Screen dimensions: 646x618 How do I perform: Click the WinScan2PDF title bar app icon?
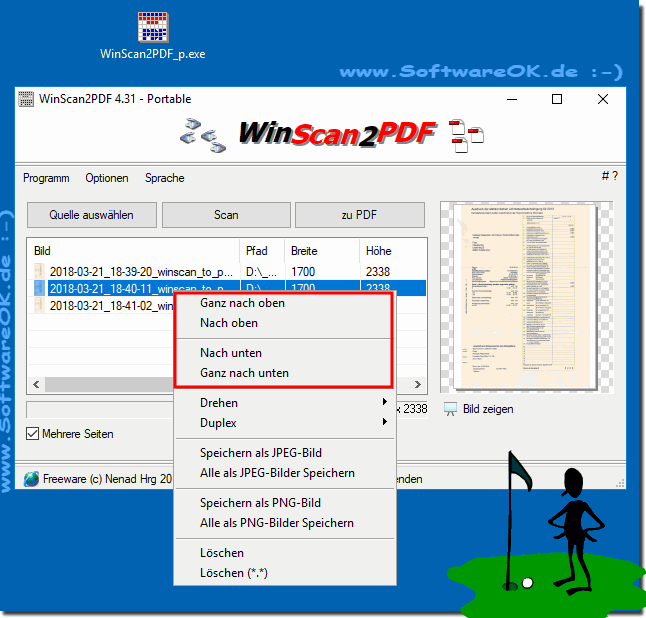tap(26, 99)
